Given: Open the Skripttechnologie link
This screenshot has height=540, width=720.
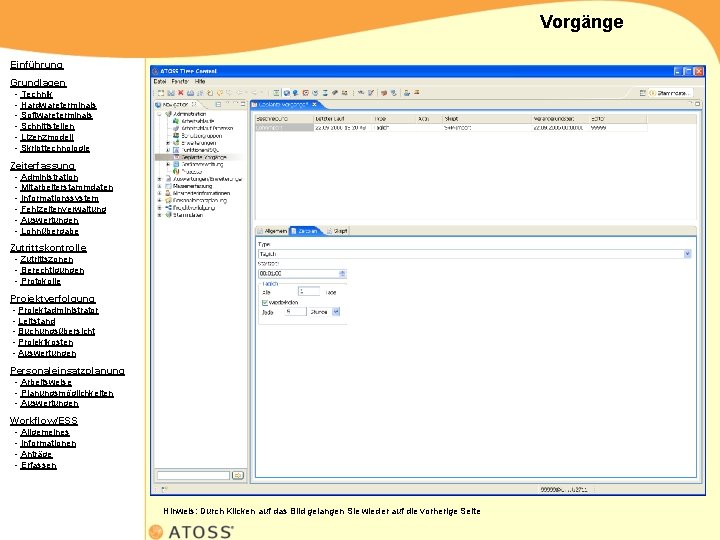Looking at the screenshot, I should tap(55, 148).
